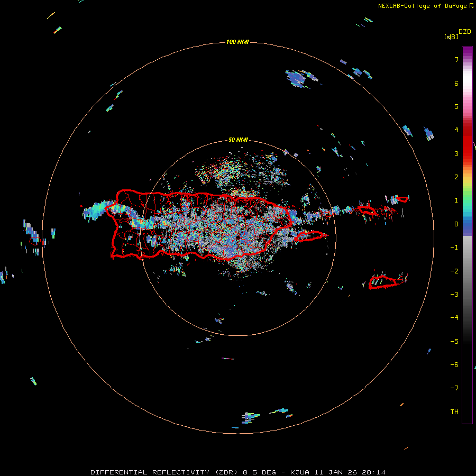Click the 5 value on the dB scale
Viewport: 476px width, 476px height.
(456, 106)
